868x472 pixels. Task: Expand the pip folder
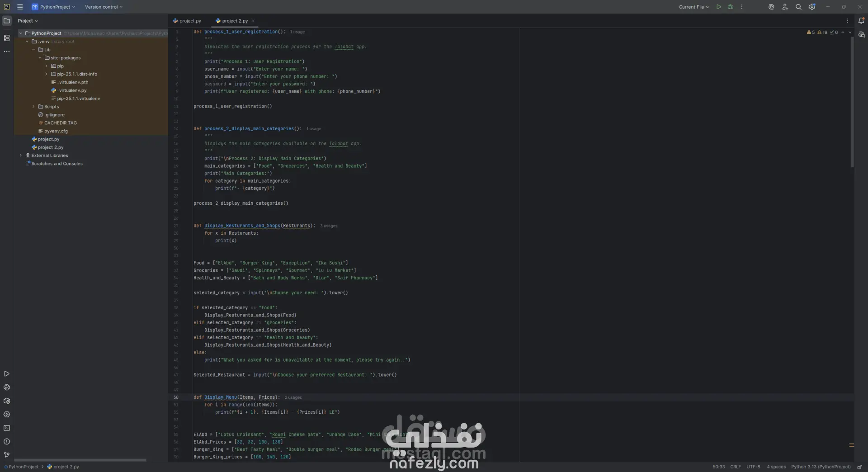click(x=46, y=66)
